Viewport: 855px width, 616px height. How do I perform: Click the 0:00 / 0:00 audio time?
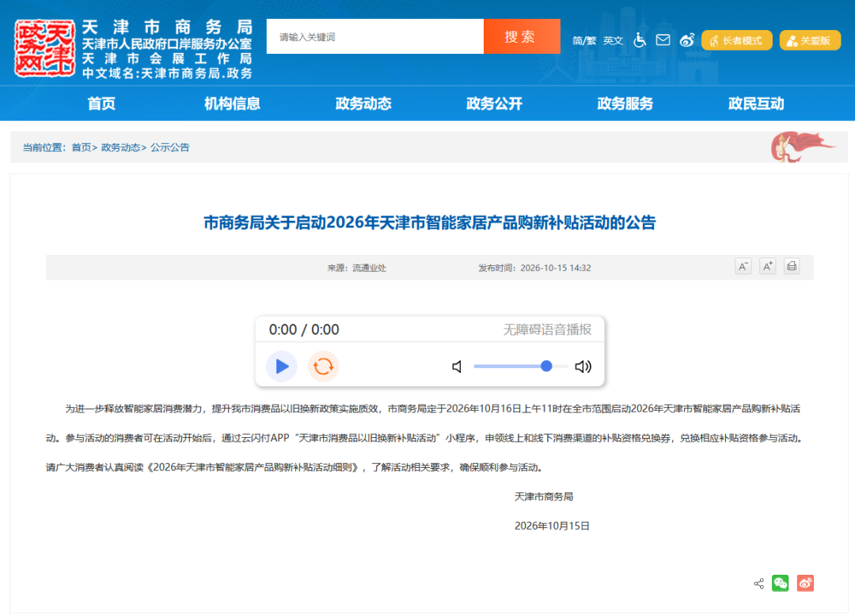[x=304, y=329]
